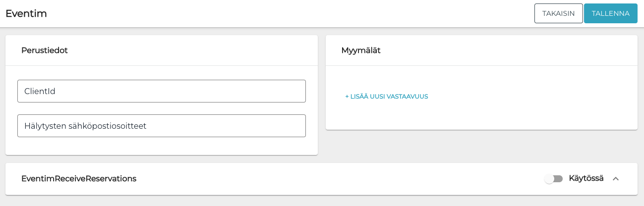Image resolution: width=644 pixels, height=206 pixels.
Task: Click the EventimReceiveReservations accordion header row
Action: (x=322, y=179)
